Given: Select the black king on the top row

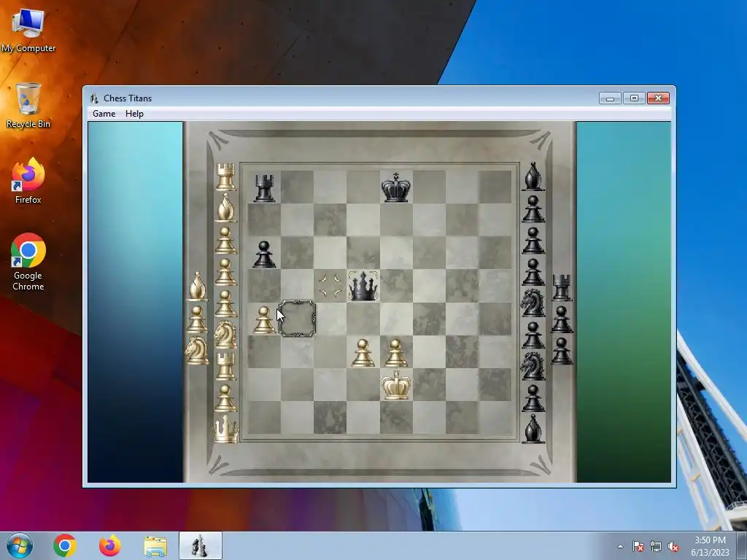Looking at the screenshot, I should click(396, 187).
